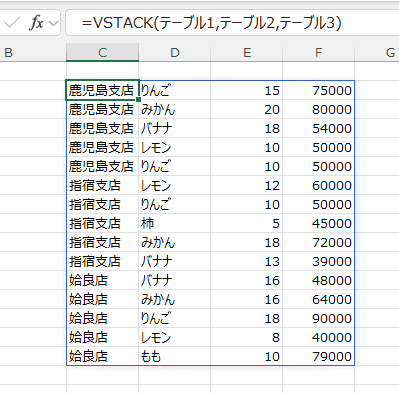Select column F header
This screenshot has width=399, height=393.
point(319,52)
